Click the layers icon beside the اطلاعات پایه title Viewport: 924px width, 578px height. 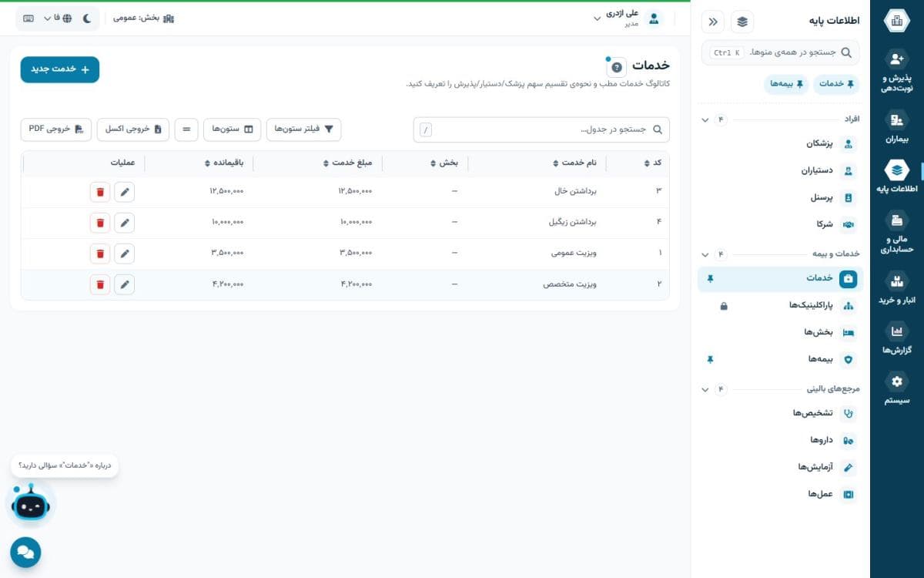tap(742, 22)
